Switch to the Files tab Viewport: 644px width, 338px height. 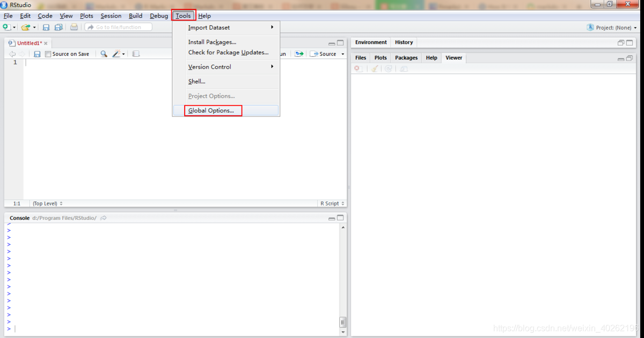coord(361,58)
